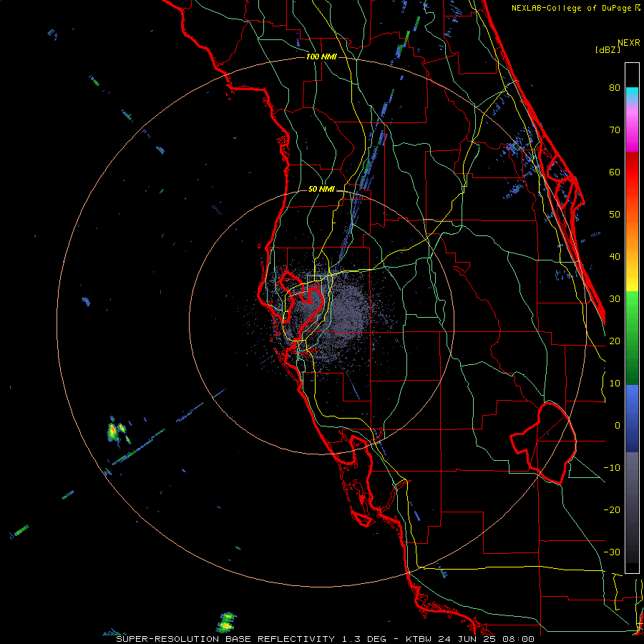Click the 20 dBZ value on the legend
The image size is (644, 644).
(615, 342)
